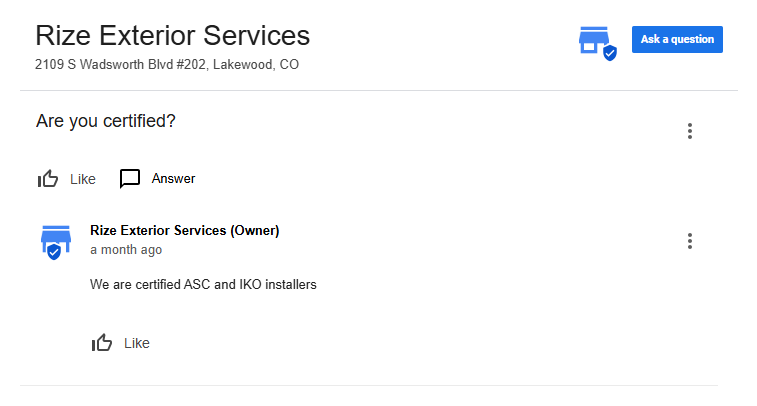
Task: Click the verified storefront icon in the header
Action: [594, 39]
